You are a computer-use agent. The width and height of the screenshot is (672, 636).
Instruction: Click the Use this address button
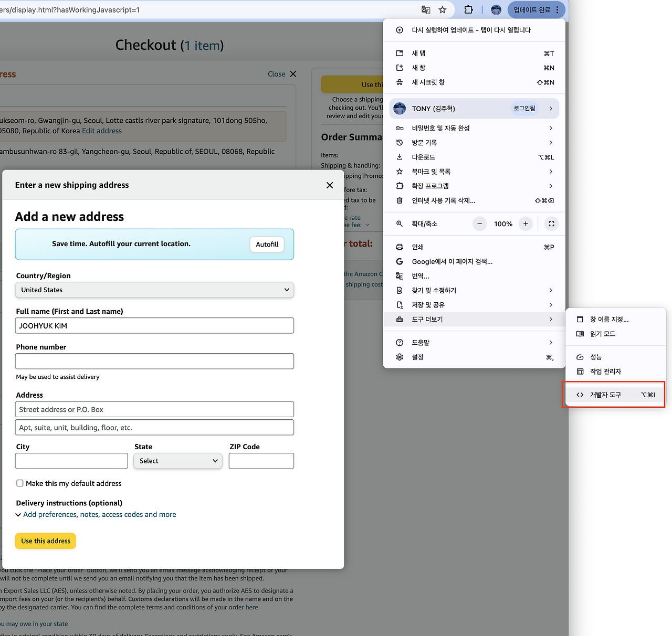point(46,541)
